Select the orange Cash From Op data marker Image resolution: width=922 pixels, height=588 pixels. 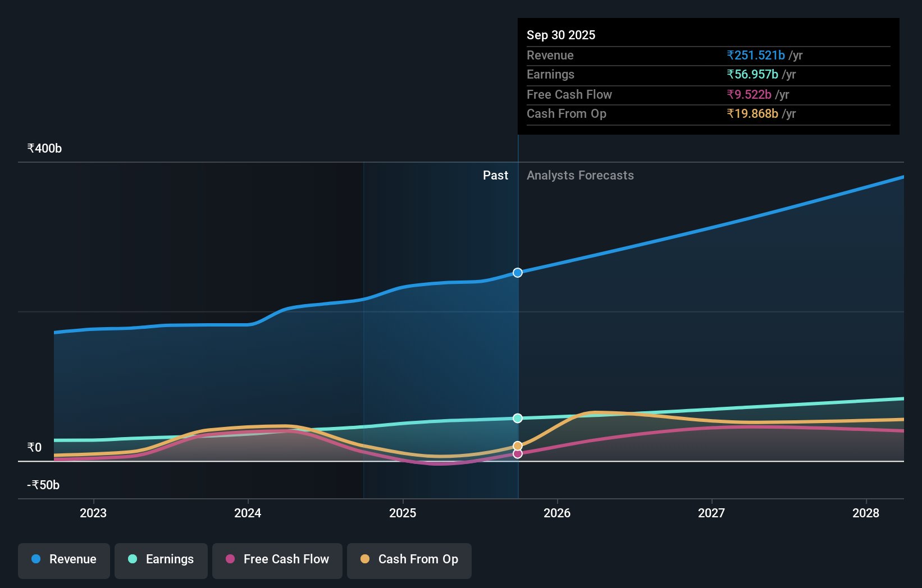pos(517,445)
